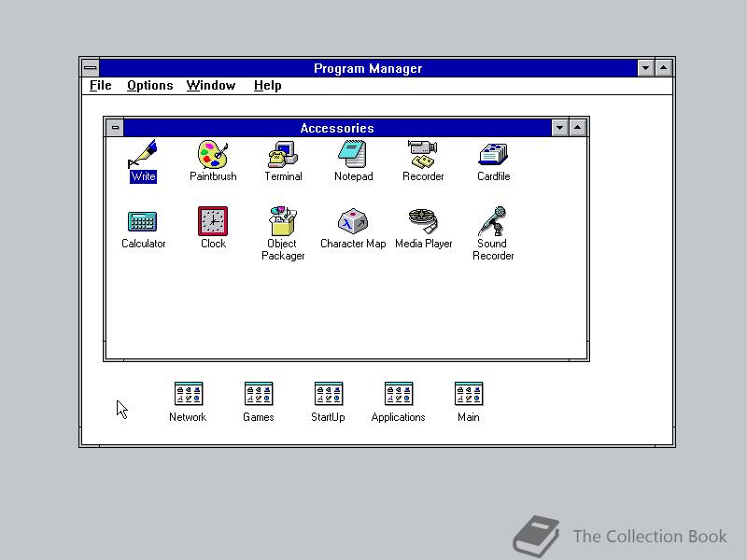Open the Window menu
The height and width of the screenshot is (560, 747).
click(x=211, y=86)
